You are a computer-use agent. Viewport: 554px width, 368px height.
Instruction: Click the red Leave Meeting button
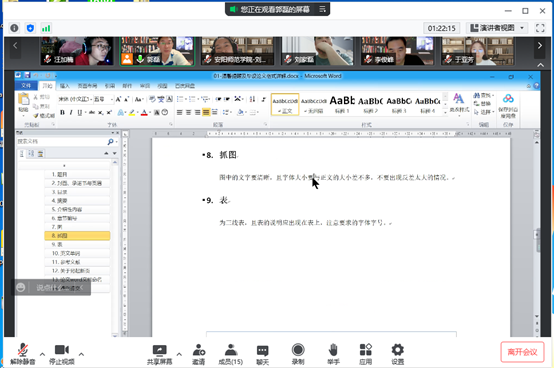click(522, 352)
